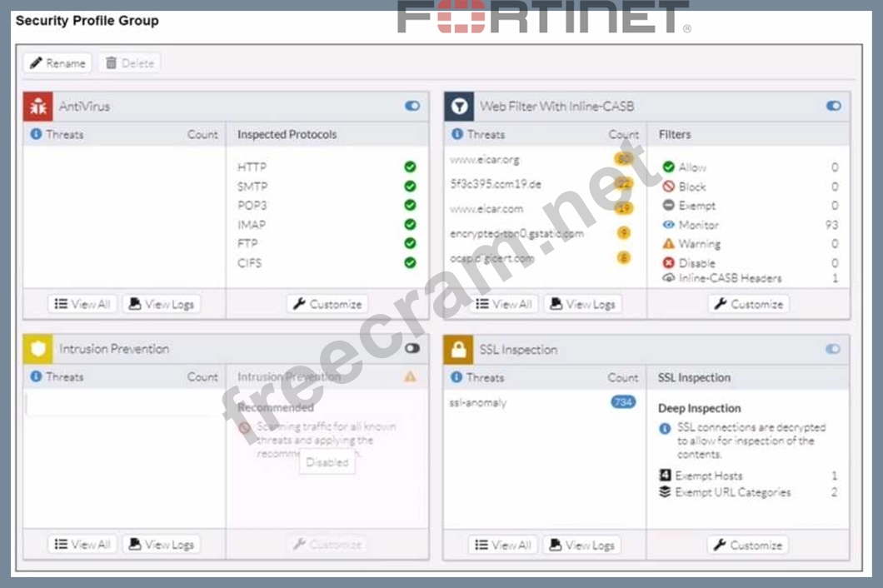Click the red AntiVirus bug icon

[38, 107]
